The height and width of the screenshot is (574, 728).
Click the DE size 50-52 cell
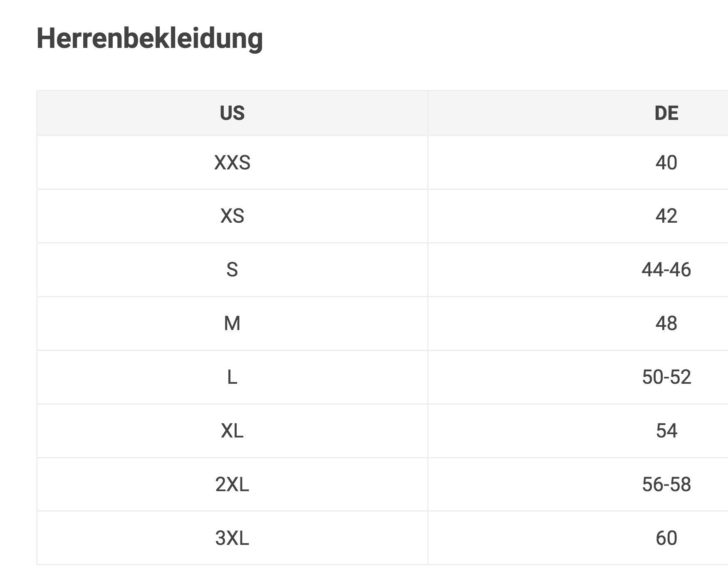(666, 377)
